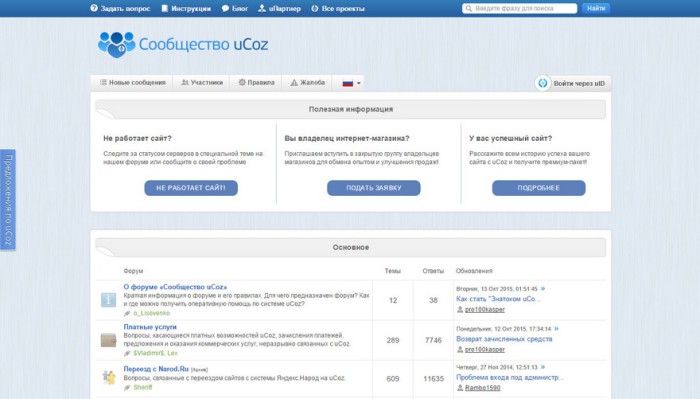Click the wallet icon of Платные услуги
700x399 pixels.
coord(108,340)
